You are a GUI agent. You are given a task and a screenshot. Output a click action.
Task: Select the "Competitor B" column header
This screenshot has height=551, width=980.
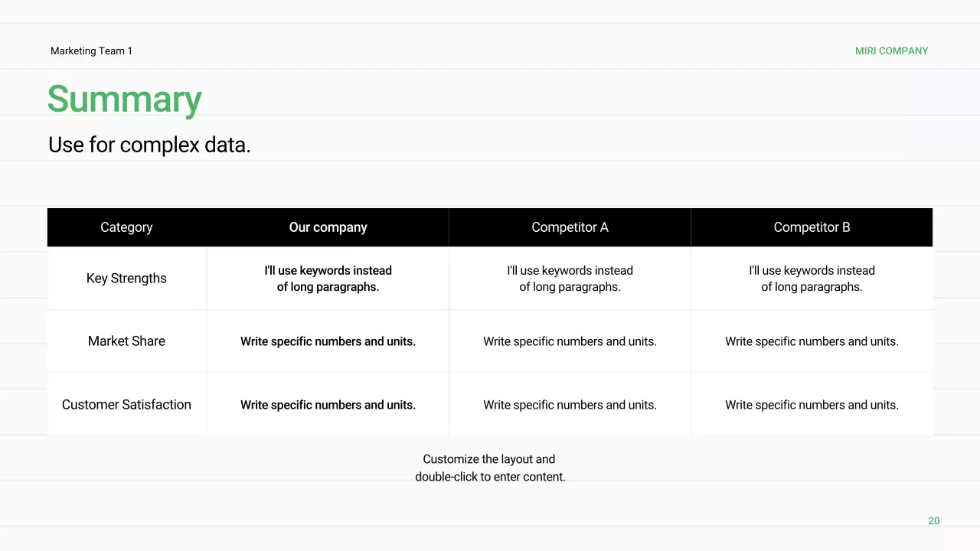point(812,227)
